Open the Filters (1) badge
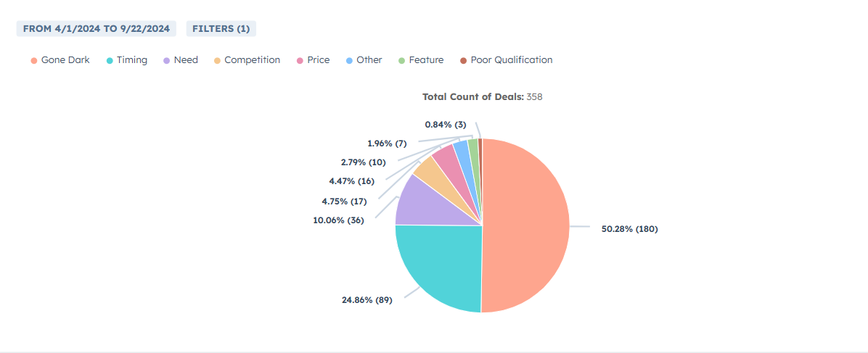 coord(221,28)
